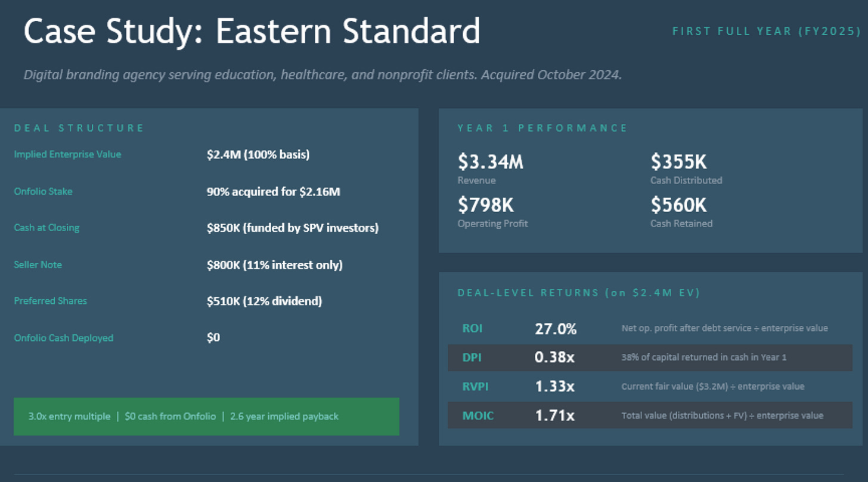Select '90% acquired for $2.16M'
This screenshot has height=482, width=868.
[274, 192]
